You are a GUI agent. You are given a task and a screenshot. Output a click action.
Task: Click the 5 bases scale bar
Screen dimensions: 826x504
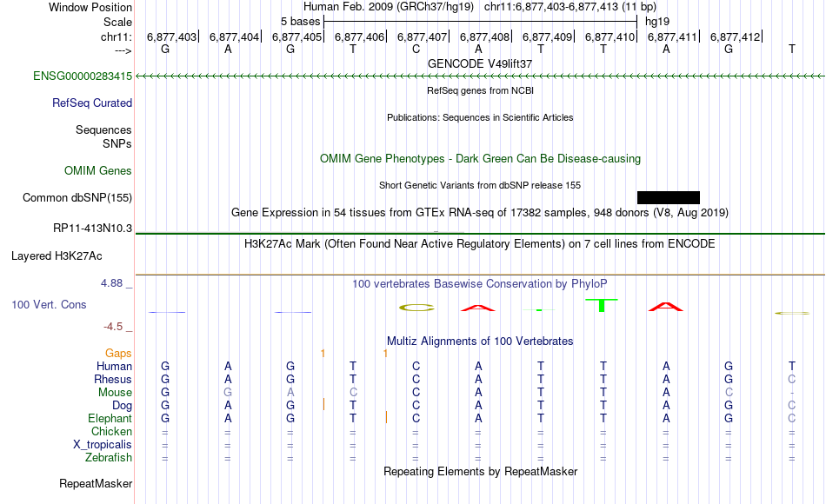[x=481, y=22]
